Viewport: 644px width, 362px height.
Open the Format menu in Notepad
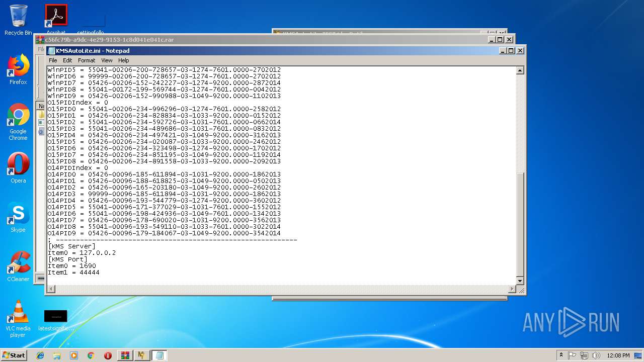coord(87,60)
